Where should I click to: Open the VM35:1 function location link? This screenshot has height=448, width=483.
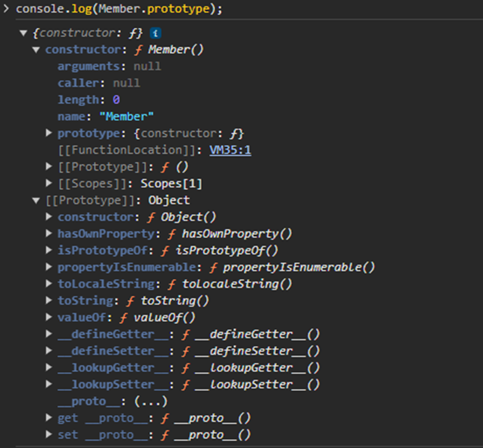click(x=230, y=150)
